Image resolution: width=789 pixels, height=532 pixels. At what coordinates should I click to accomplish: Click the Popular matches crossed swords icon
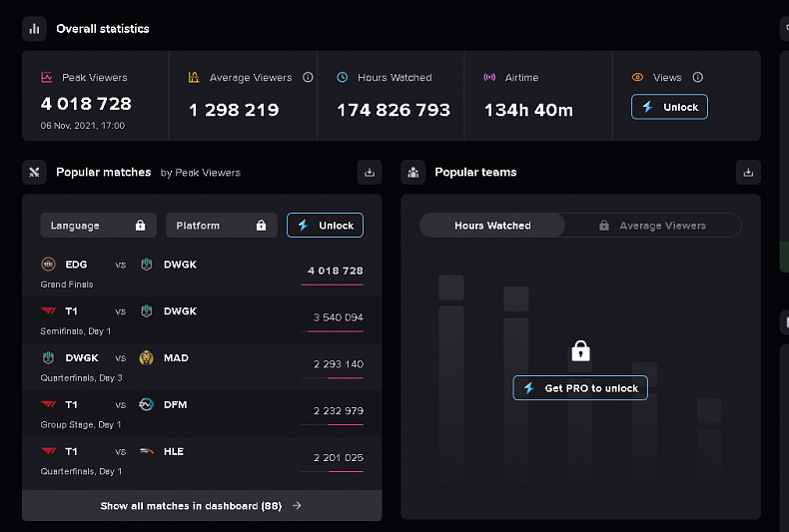pos(34,173)
